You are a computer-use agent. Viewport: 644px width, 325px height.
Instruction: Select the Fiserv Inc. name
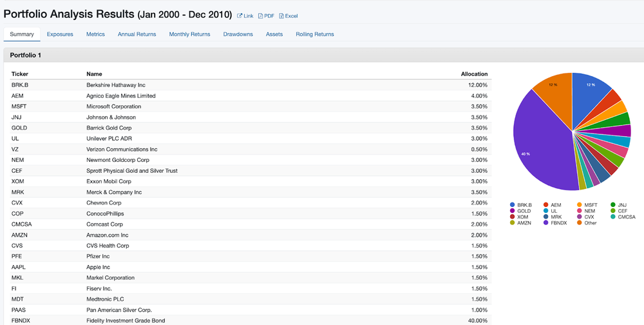pos(99,288)
